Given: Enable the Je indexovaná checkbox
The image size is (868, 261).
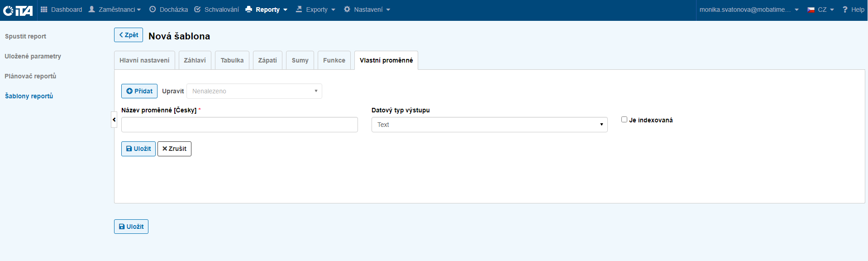Looking at the screenshot, I should (x=624, y=120).
